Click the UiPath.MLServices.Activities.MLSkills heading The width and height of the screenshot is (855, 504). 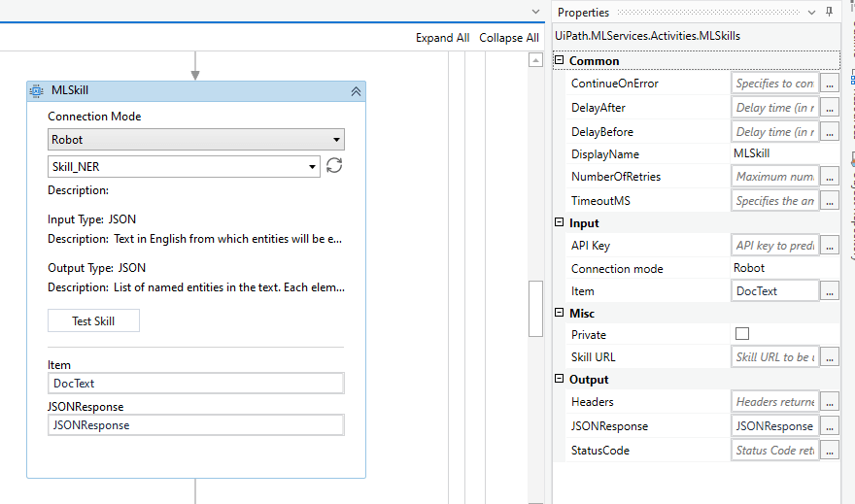point(647,36)
